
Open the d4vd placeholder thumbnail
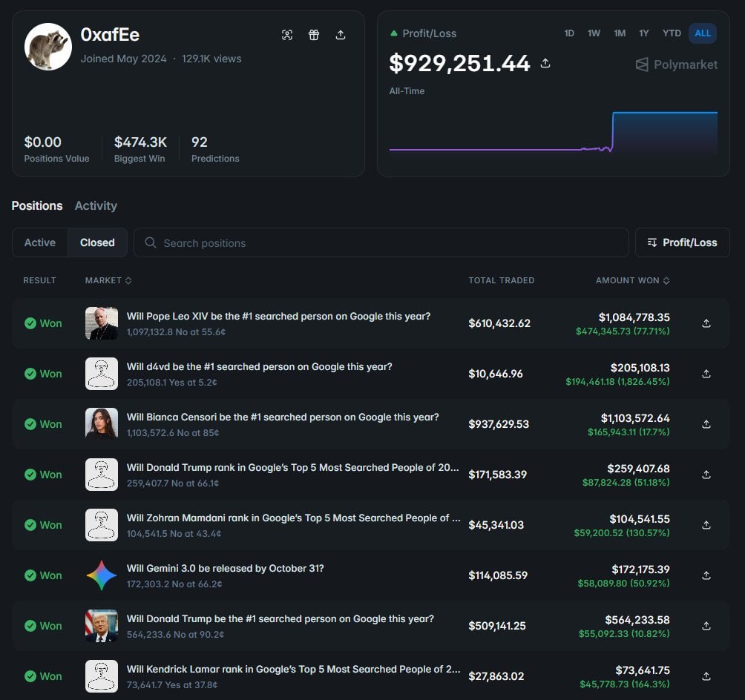tap(101, 374)
